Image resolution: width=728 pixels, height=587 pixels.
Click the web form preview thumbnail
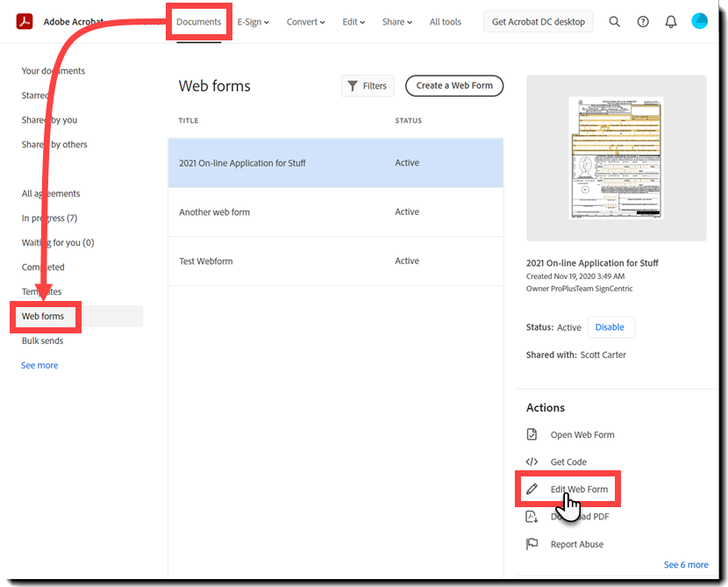pos(616,157)
